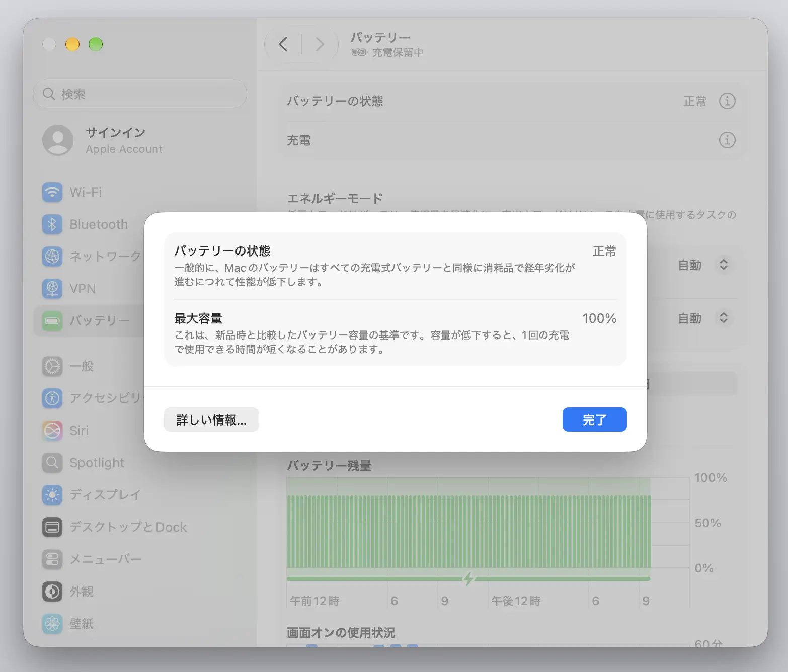Click the yellow minimize window button
Screen dimensions: 788x672
coord(72,44)
